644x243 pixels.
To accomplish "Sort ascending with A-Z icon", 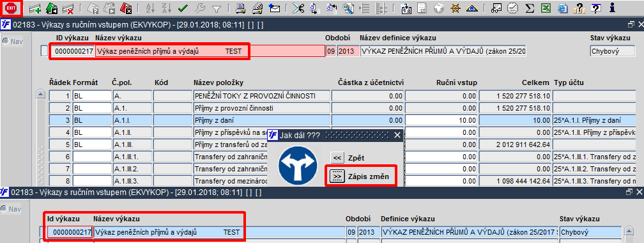I will (x=150, y=8).
